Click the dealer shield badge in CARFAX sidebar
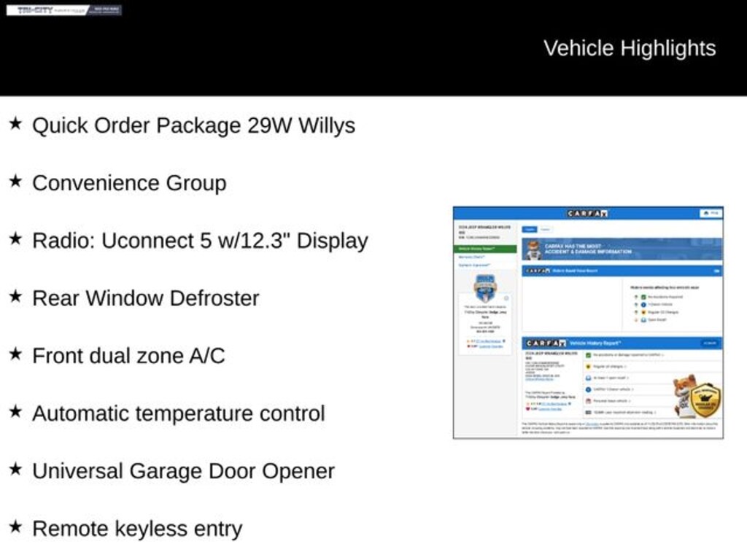The height and width of the screenshot is (560, 747). 485,288
